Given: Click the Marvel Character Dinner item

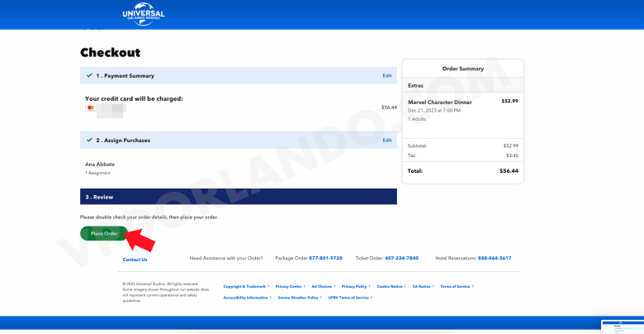Looking at the screenshot, I should click(439, 103).
